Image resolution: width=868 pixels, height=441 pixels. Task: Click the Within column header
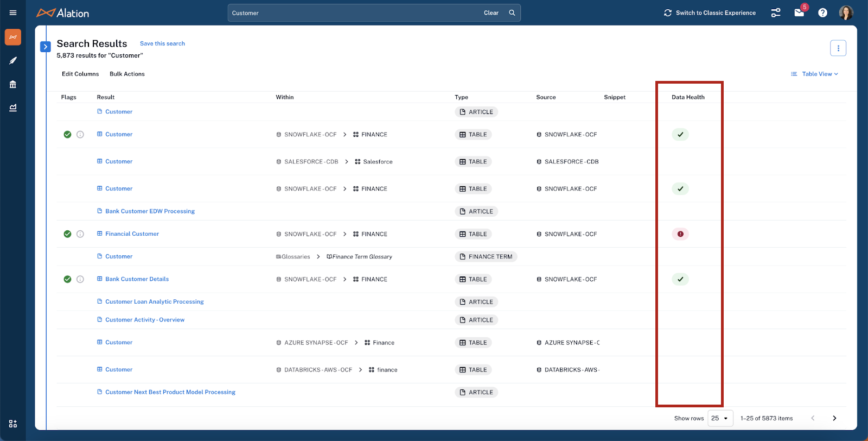(x=285, y=97)
